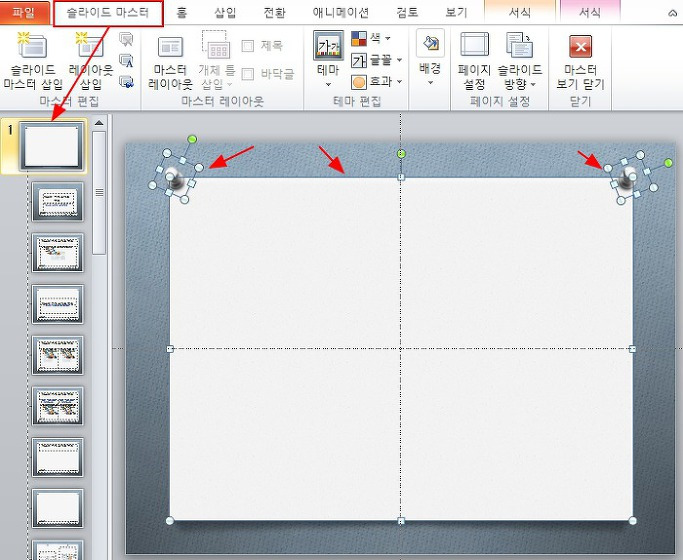Open the 삽입 ribbon tab

coord(225,13)
